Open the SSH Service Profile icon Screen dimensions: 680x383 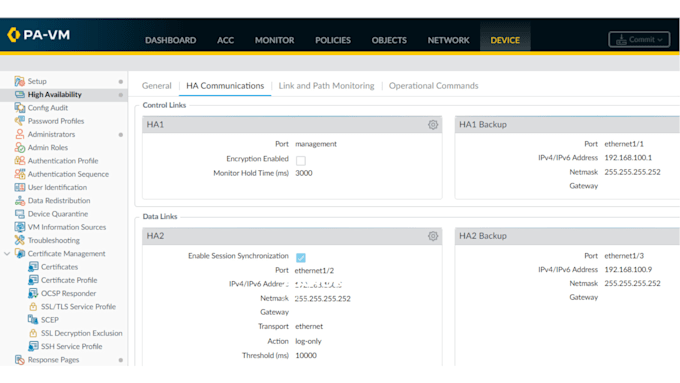[33, 346]
